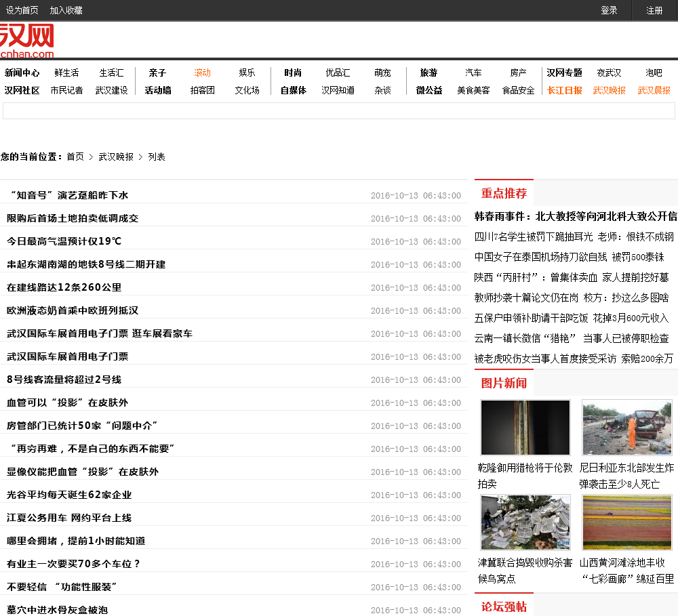Open the 津冀联合捣毁 bird nets photo

point(525,522)
